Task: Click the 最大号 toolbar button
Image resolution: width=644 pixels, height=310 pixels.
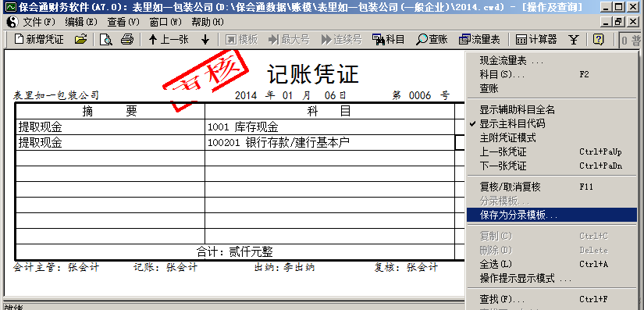Action: 289,39
